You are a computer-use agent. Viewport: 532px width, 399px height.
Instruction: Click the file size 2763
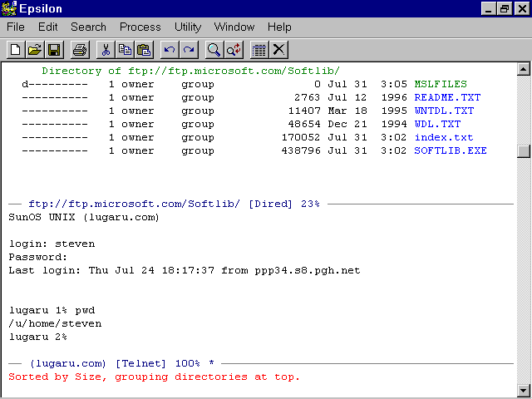[x=308, y=97]
